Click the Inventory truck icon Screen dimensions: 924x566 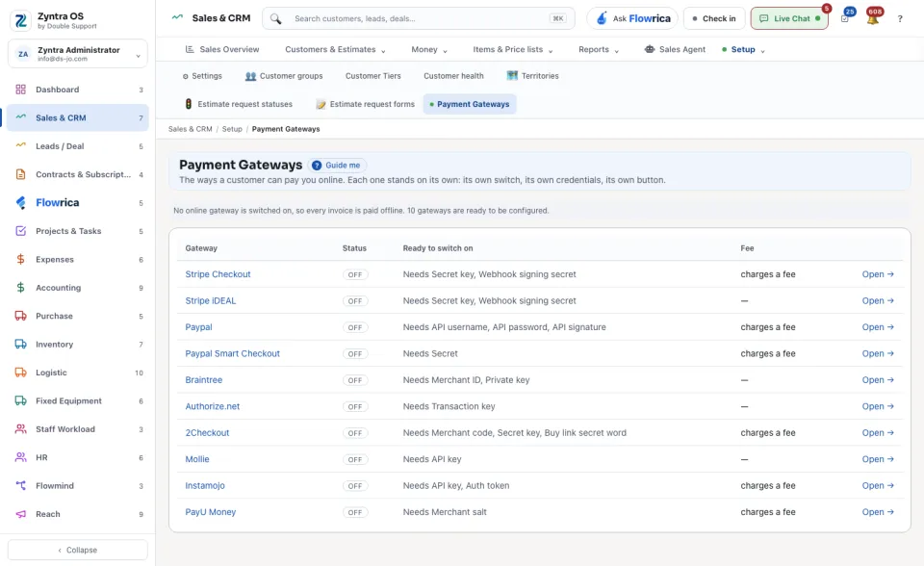coord(20,345)
